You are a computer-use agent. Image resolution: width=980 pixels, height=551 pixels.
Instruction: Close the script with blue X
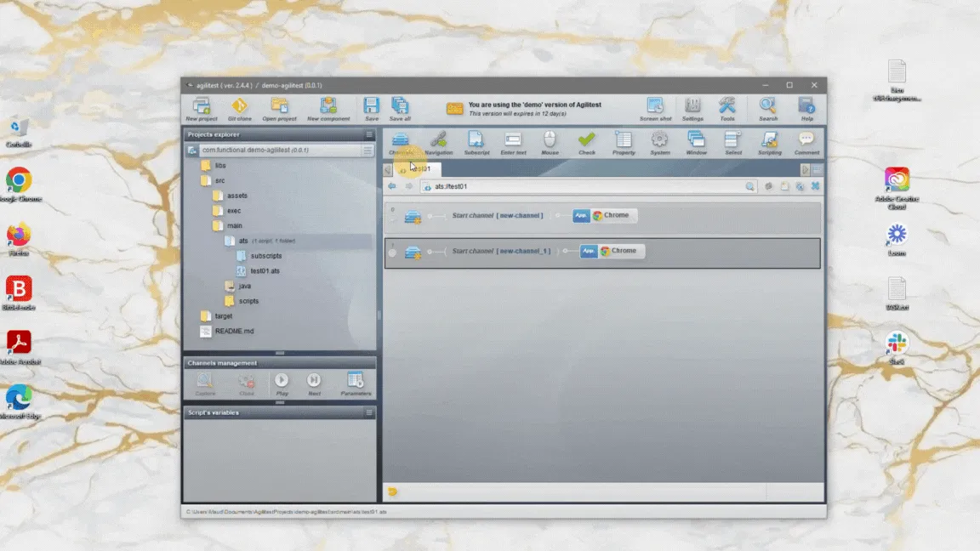[815, 186]
